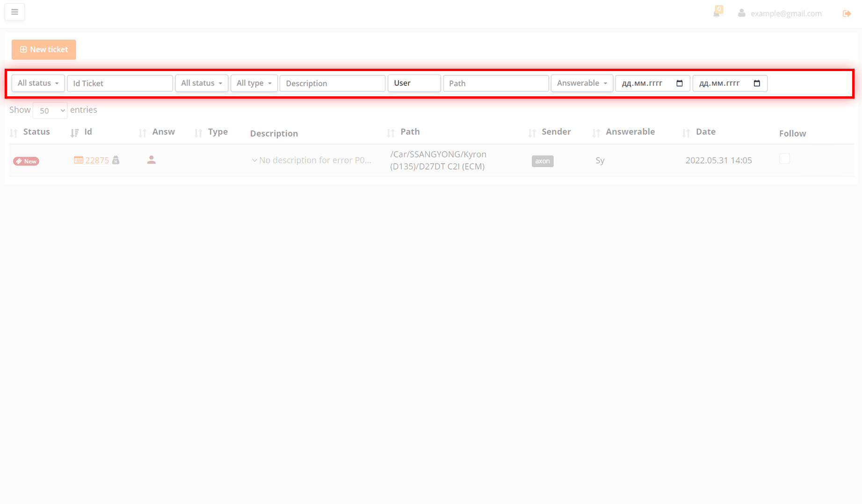Open the Answerable filter dropdown
The height and width of the screenshot is (504, 862).
click(581, 83)
